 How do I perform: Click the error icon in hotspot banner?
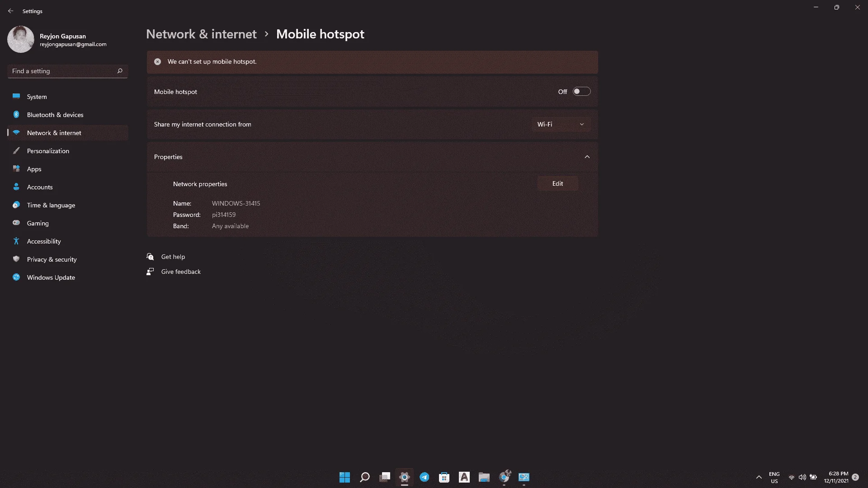pos(157,62)
